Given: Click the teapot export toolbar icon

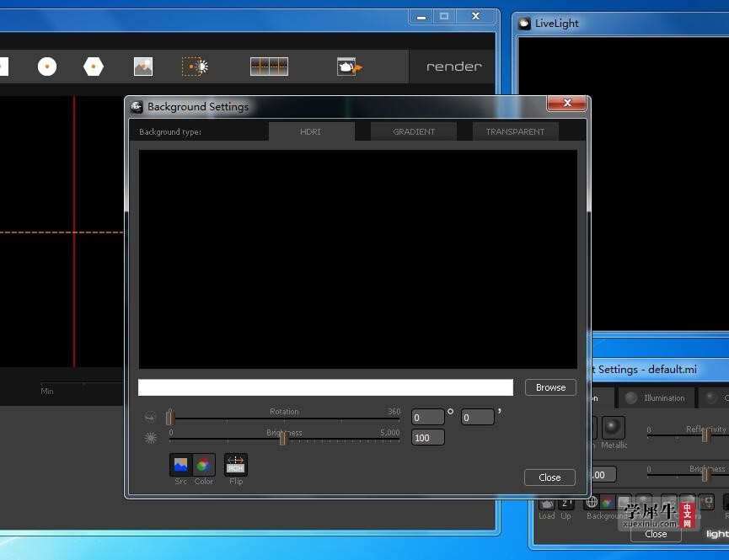Looking at the screenshot, I should (x=349, y=67).
